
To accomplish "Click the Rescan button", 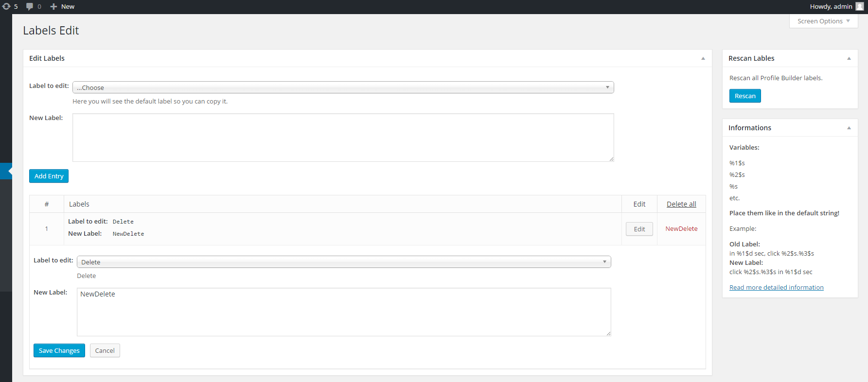I will point(745,96).
